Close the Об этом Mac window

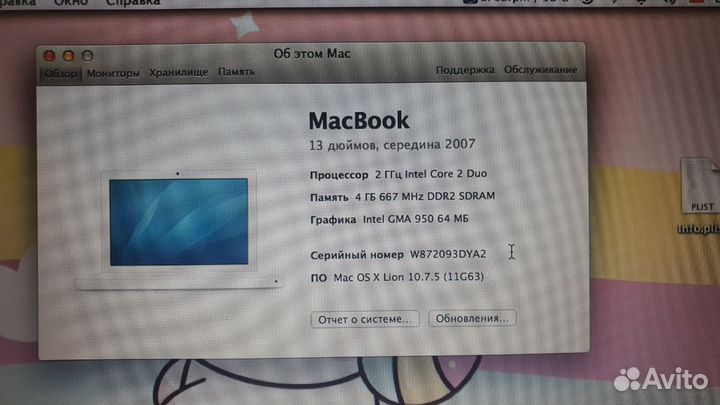point(49,56)
